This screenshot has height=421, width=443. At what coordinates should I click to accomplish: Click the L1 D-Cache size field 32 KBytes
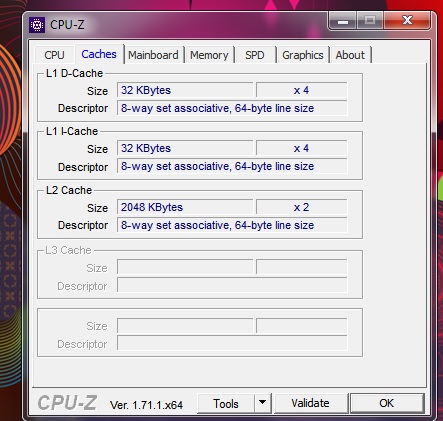coord(185,90)
